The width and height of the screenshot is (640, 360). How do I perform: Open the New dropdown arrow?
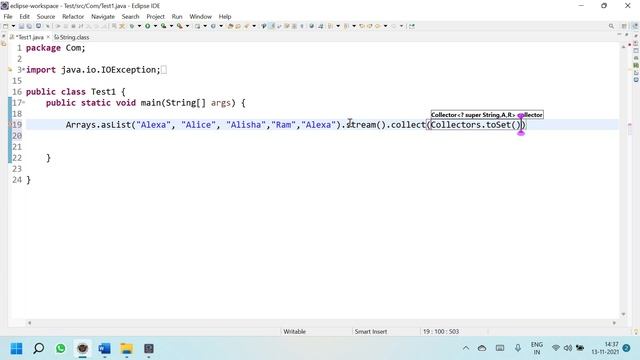(13, 26)
